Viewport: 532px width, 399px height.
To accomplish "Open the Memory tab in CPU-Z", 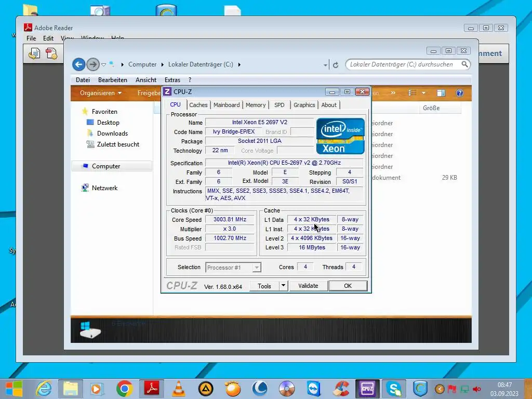I will pos(256,105).
